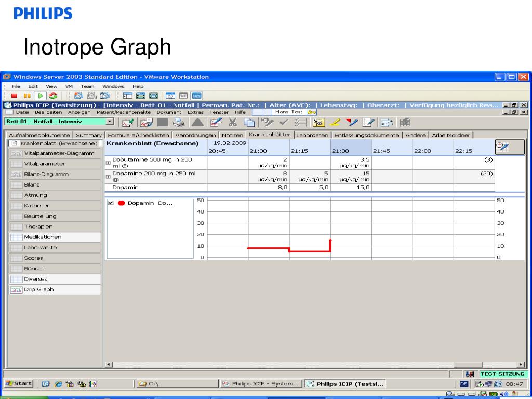Open the Bett-01 - Notfall - Intensiv dropdown
This screenshot has width=532, height=399.
point(110,122)
